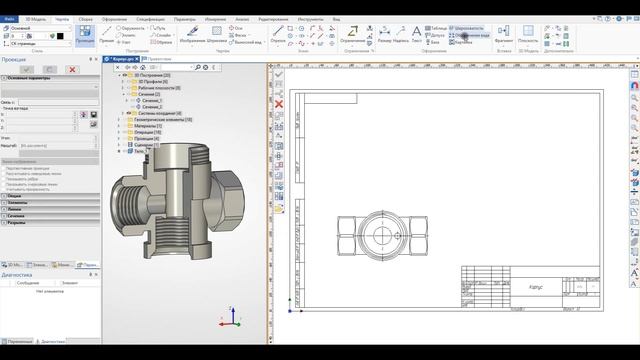Open the Оформление ribbon tab

click(x=114, y=19)
